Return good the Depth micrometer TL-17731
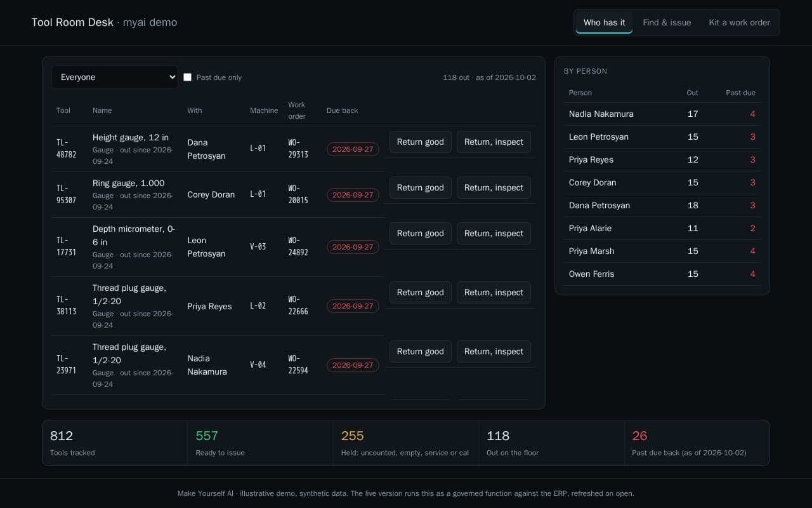The image size is (812, 508). [x=421, y=234]
